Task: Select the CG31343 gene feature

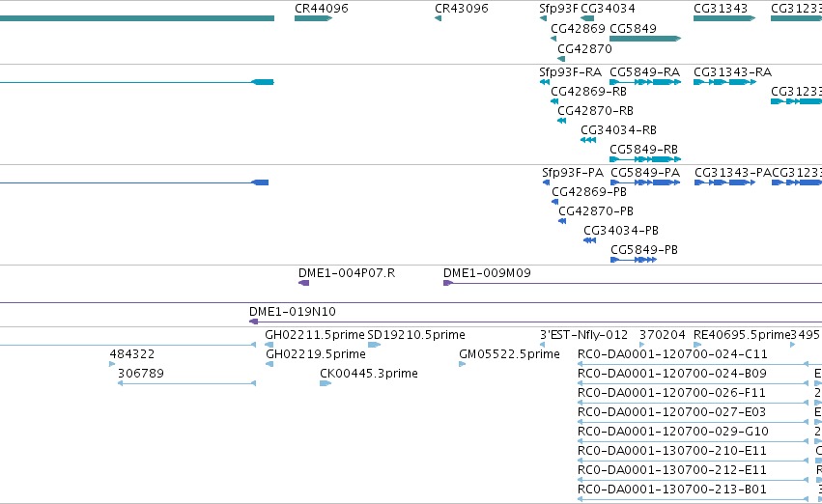Action: 724,18
